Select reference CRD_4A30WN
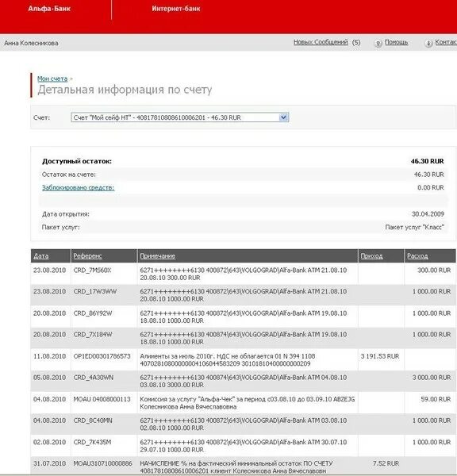 94,378
